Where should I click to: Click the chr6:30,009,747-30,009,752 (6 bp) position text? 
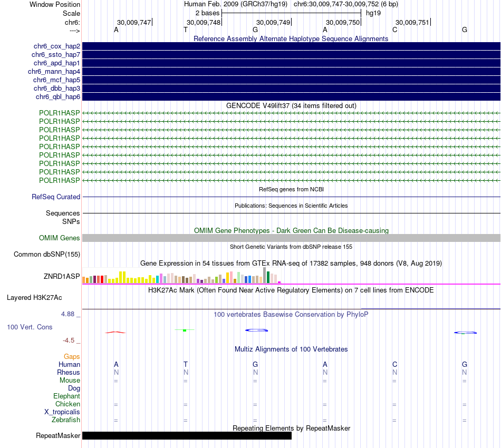pos(346,4)
